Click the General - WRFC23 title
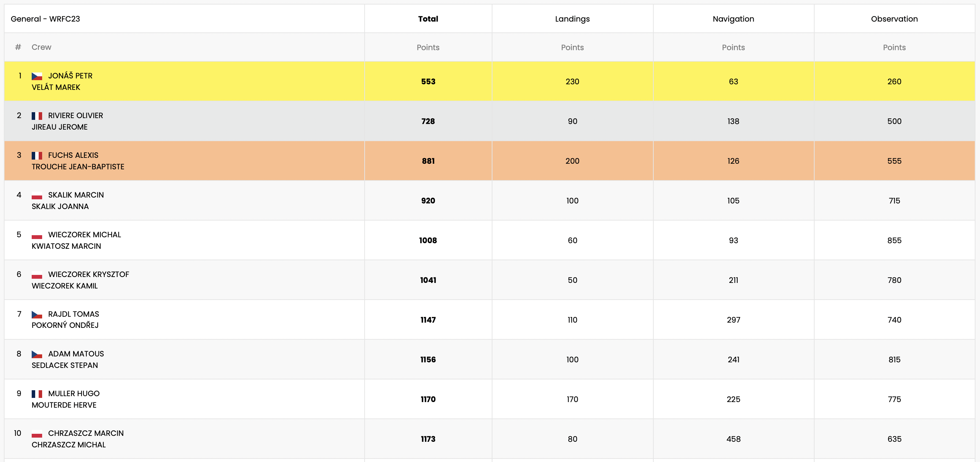Image resolution: width=980 pixels, height=462 pixels. click(45, 19)
